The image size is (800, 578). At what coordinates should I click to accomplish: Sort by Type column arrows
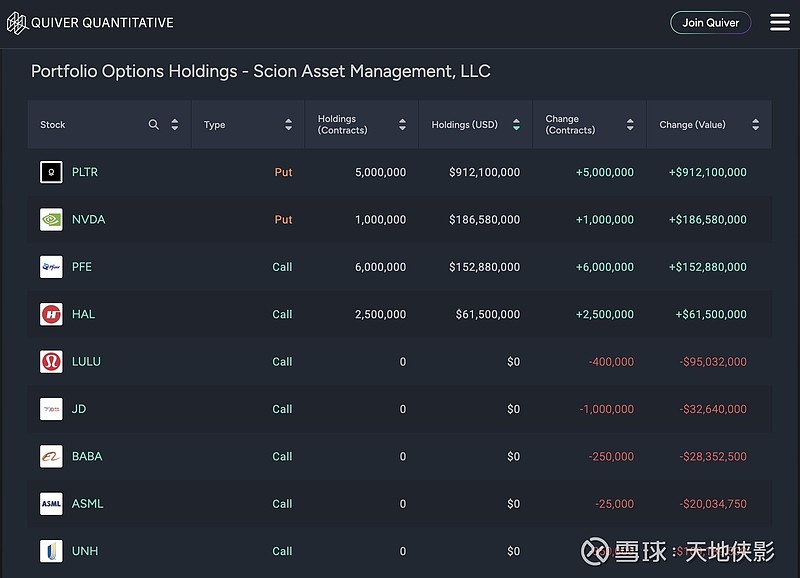[288, 125]
